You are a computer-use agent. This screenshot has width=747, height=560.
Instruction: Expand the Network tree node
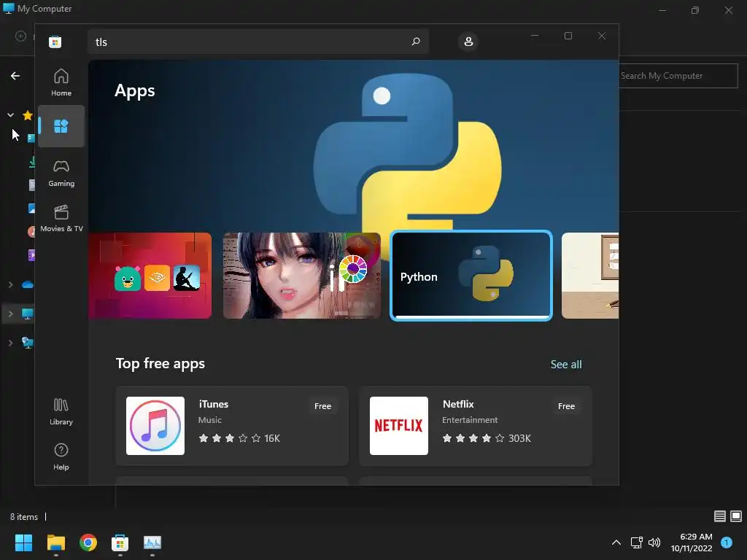coord(10,343)
